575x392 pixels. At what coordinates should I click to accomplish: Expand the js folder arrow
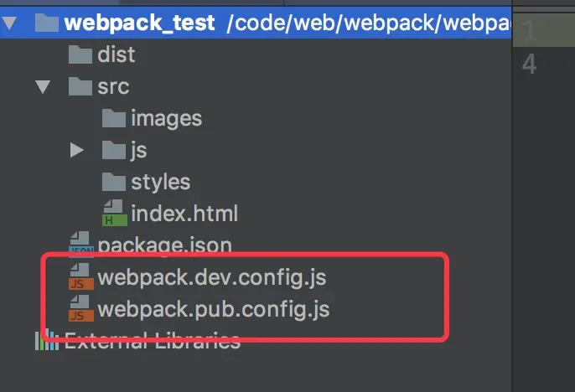coord(76,150)
